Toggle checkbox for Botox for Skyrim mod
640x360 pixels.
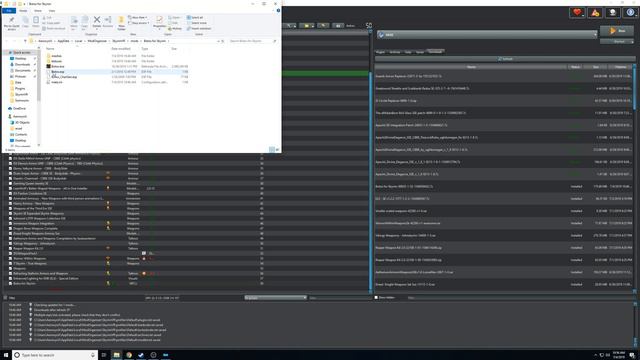(x=11, y=283)
